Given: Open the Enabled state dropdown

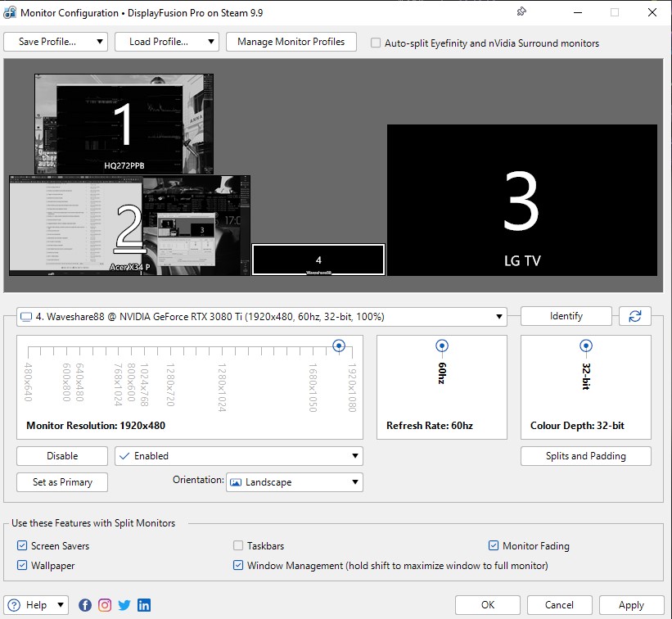Looking at the screenshot, I should [x=238, y=456].
